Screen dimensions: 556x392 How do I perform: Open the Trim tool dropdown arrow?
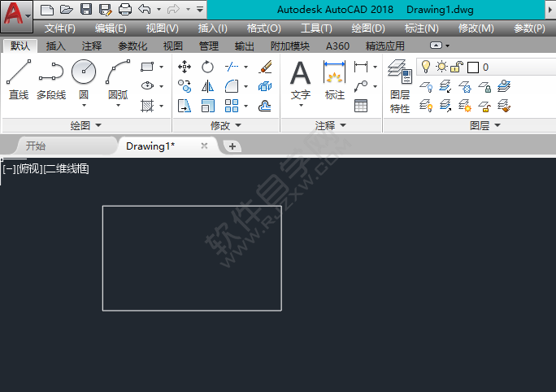[x=245, y=67]
